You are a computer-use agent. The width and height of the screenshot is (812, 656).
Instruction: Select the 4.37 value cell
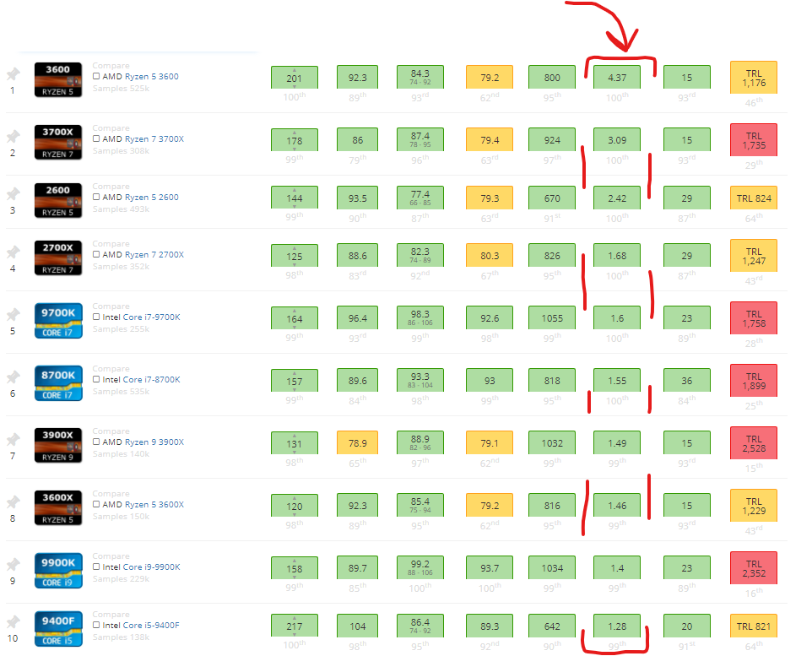coord(617,77)
